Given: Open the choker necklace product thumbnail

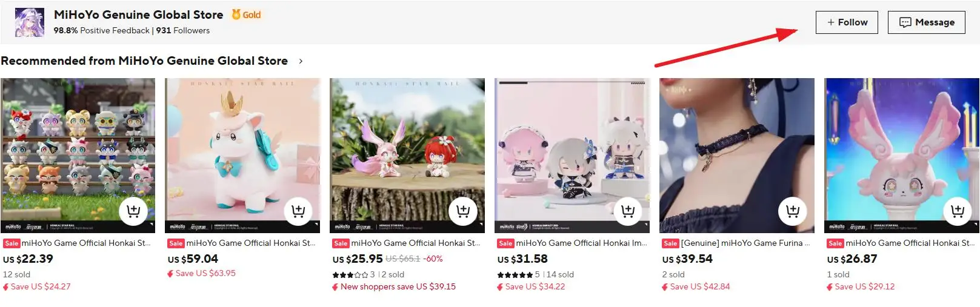Looking at the screenshot, I should click(x=737, y=156).
